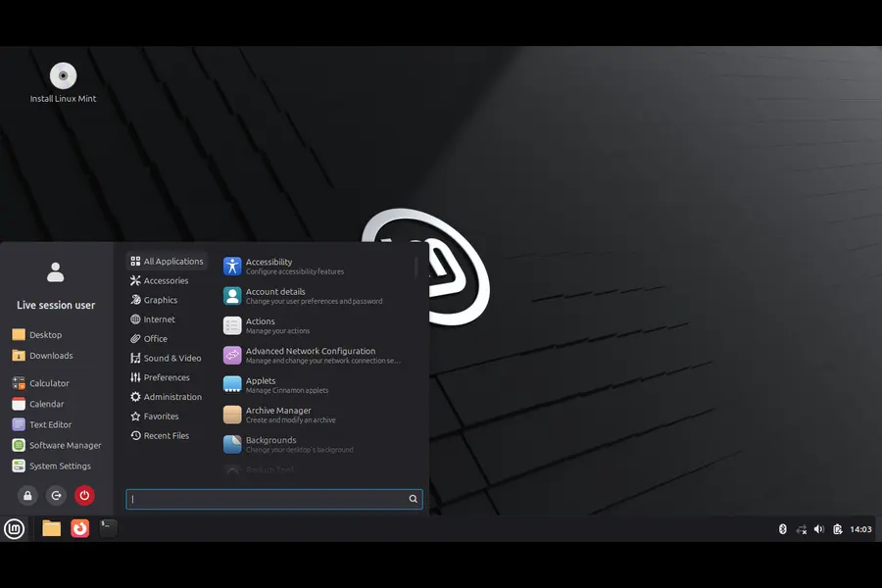882x588 pixels.
Task: Open the Install Linux Mint desktop icon
Action: pos(63,82)
